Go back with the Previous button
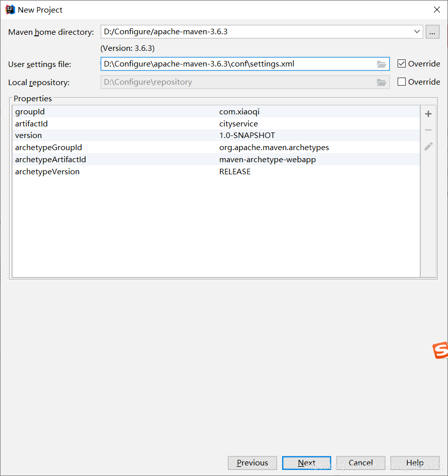Viewport: 448px width, 476px height. click(252, 462)
